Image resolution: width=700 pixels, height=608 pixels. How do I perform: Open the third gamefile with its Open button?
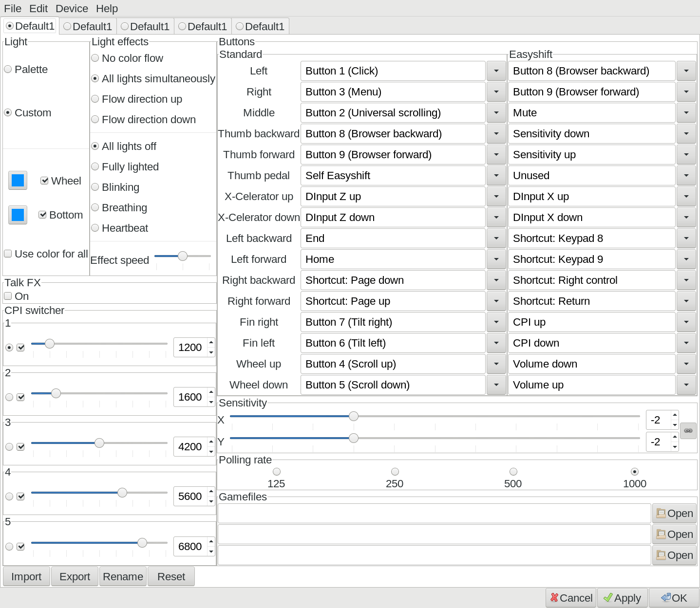pos(675,555)
